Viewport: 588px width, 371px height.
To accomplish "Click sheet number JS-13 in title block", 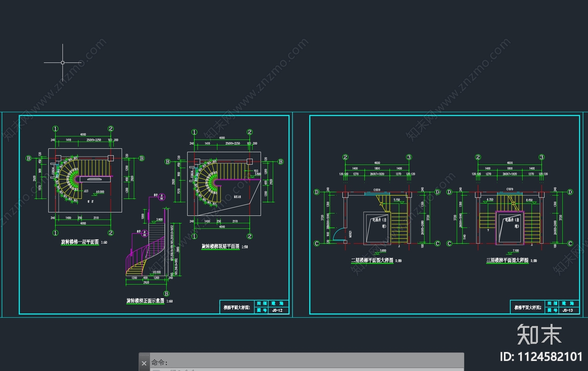I will tap(568, 310).
